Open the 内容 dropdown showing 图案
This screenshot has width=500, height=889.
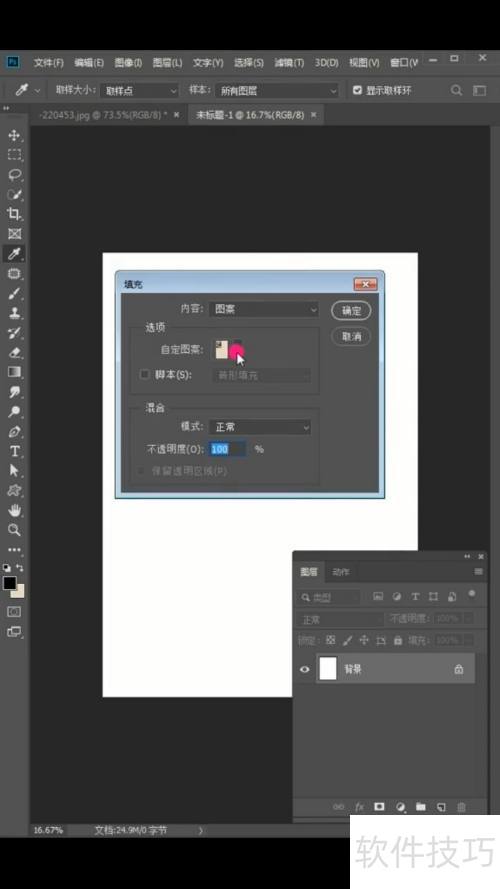click(x=265, y=310)
